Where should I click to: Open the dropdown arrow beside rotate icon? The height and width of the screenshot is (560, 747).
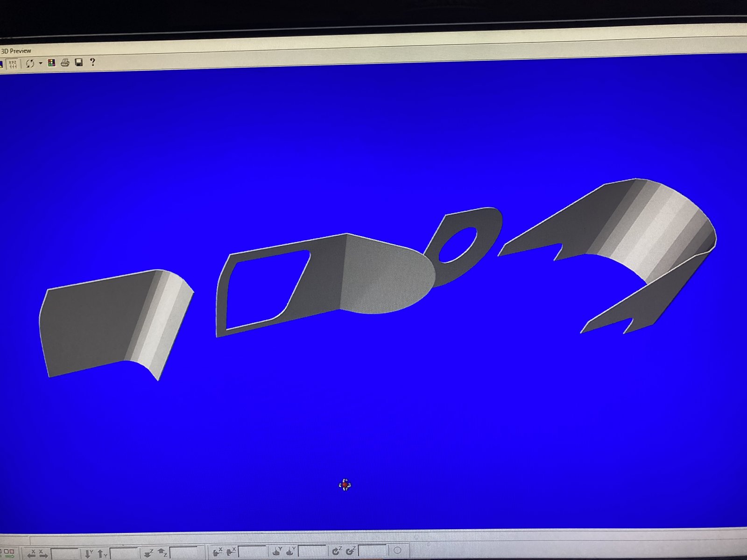40,63
